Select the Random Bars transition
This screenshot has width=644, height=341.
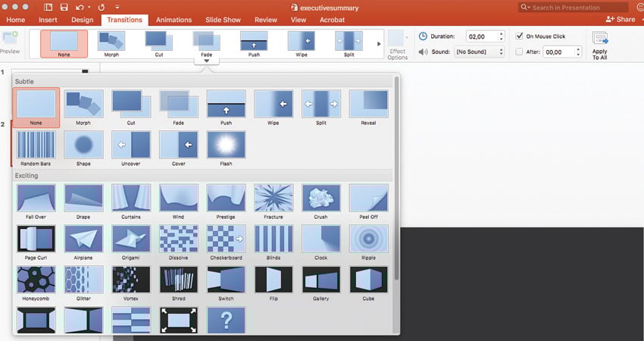[x=36, y=149]
